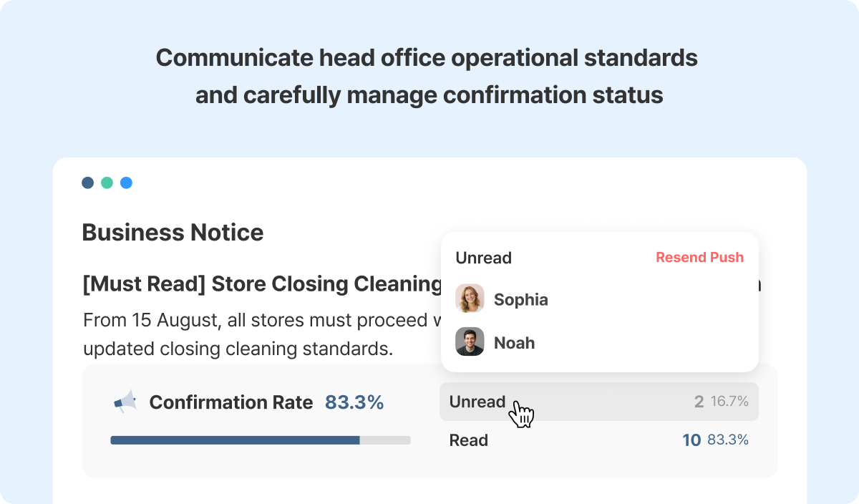The height and width of the screenshot is (504, 859).
Task: Click the Resend Push link
Action: (x=699, y=257)
